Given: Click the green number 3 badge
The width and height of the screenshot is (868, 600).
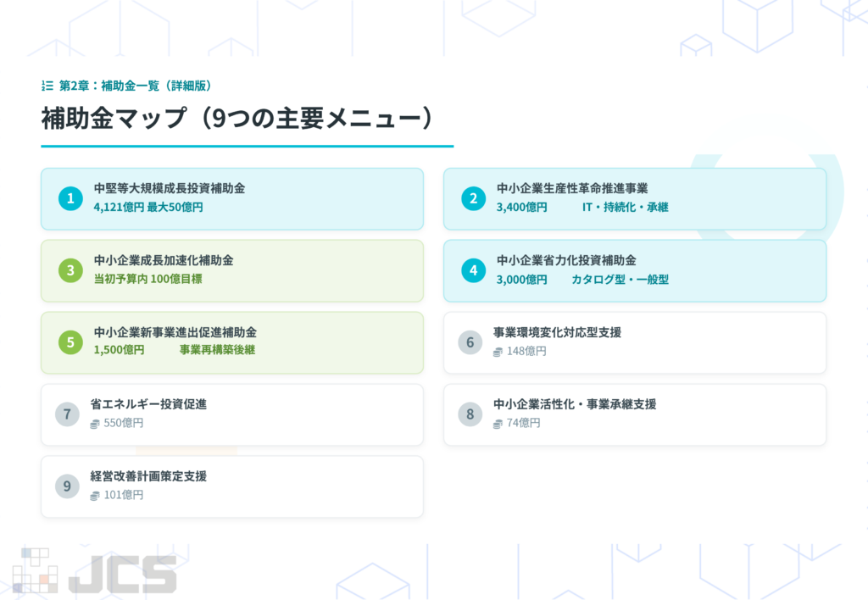Looking at the screenshot, I should (70, 270).
